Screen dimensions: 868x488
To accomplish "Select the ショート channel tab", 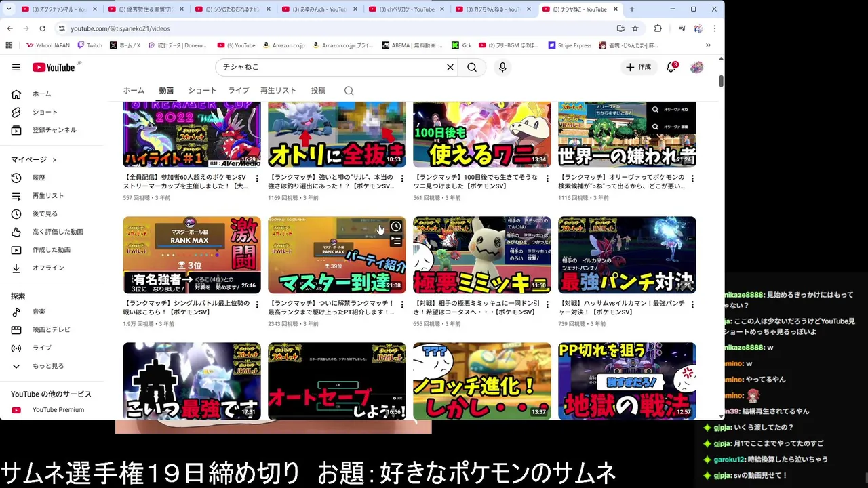I will [x=202, y=90].
